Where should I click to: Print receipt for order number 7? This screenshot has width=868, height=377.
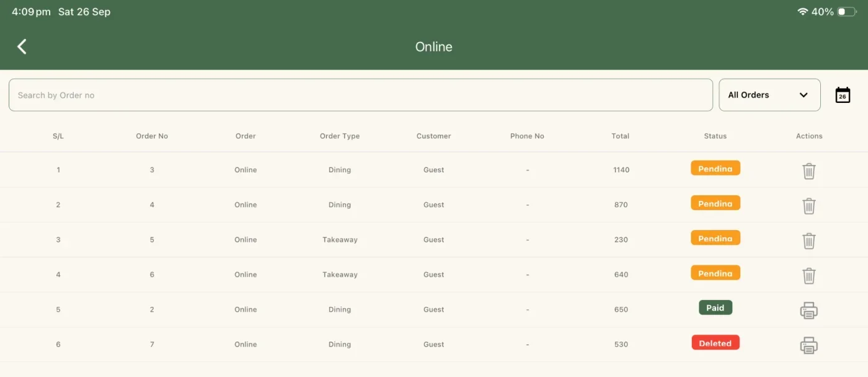[809, 345]
